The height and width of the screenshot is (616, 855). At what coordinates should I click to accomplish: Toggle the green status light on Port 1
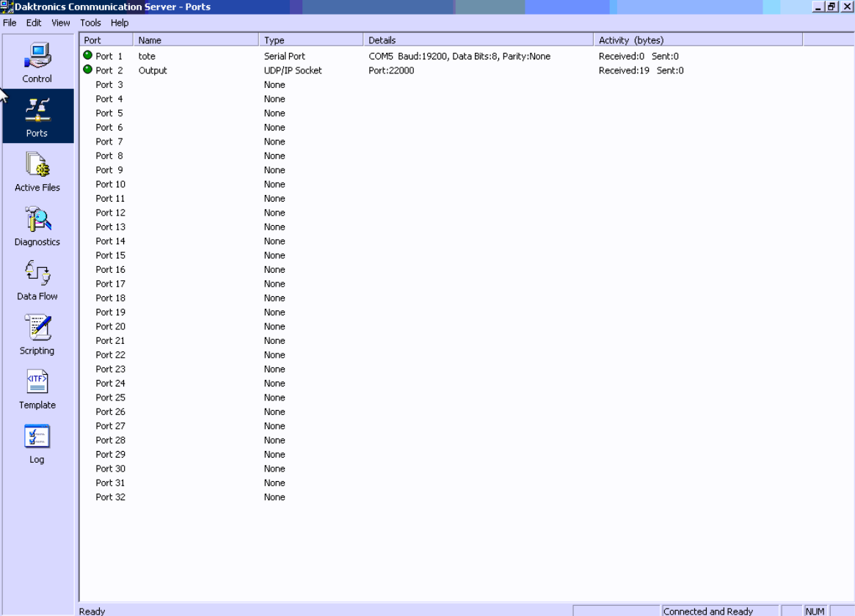[x=88, y=56]
